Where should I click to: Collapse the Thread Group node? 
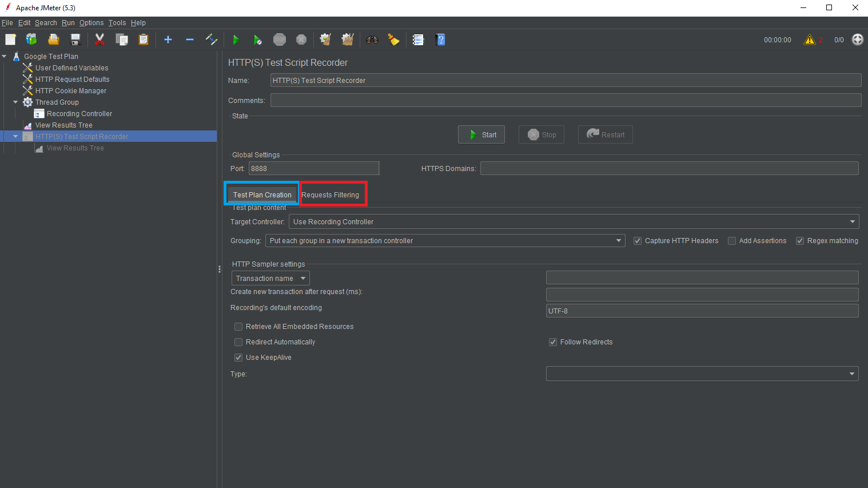pyautogui.click(x=16, y=102)
